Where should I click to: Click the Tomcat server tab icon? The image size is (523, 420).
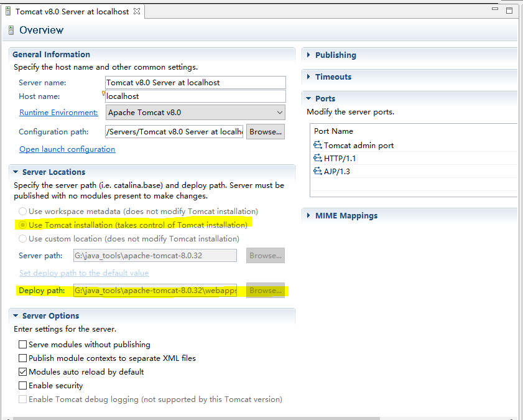pyautogui.click(x=8, y=11)
